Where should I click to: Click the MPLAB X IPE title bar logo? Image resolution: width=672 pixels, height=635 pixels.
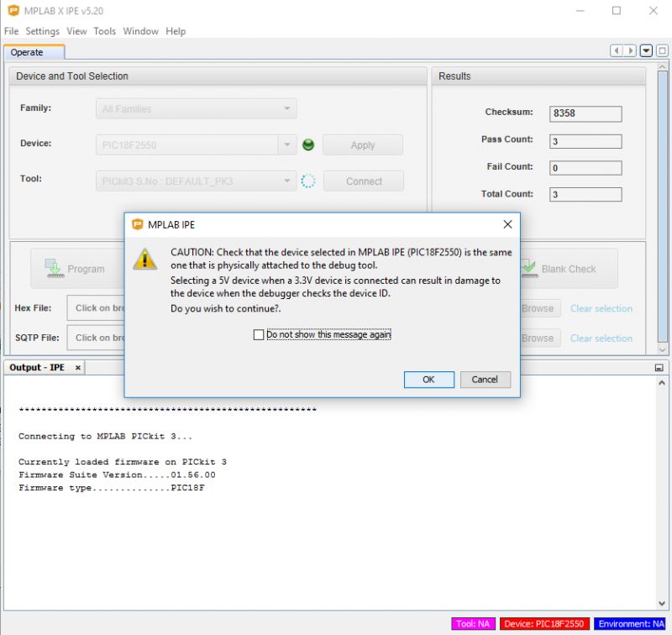coord(13,10)
